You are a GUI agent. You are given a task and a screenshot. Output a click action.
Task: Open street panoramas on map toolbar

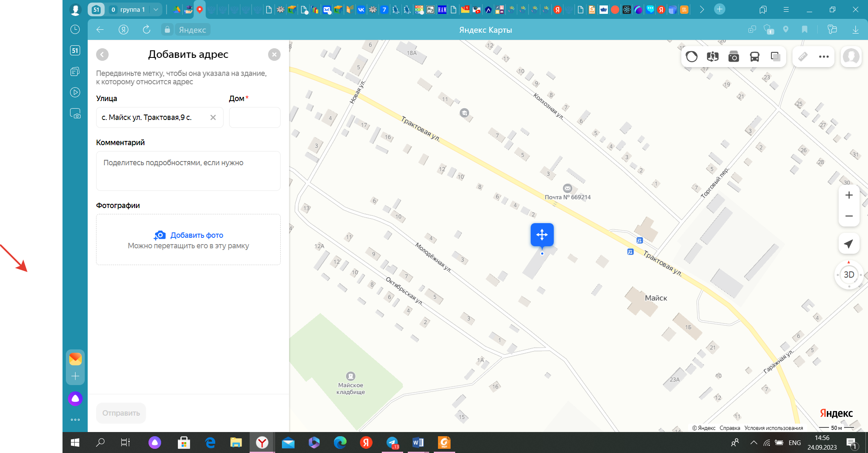coord(712,57)
